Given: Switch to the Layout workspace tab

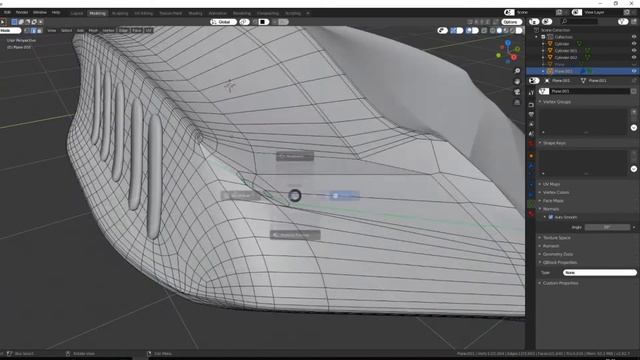Looking at the screenshot, I should click(x=77, y=13).
